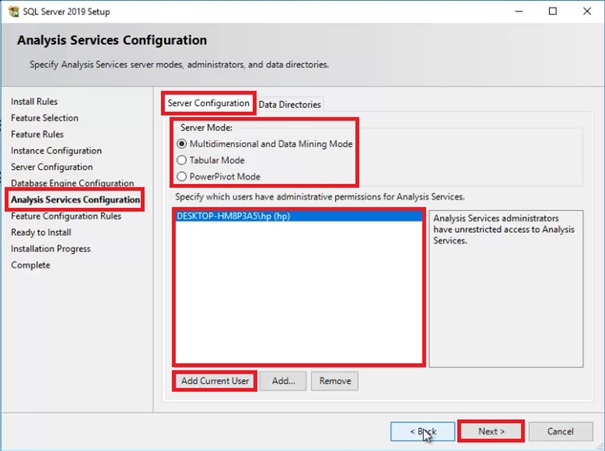
Task: Go back with the < Back button
Action: [x=422, y=431]
